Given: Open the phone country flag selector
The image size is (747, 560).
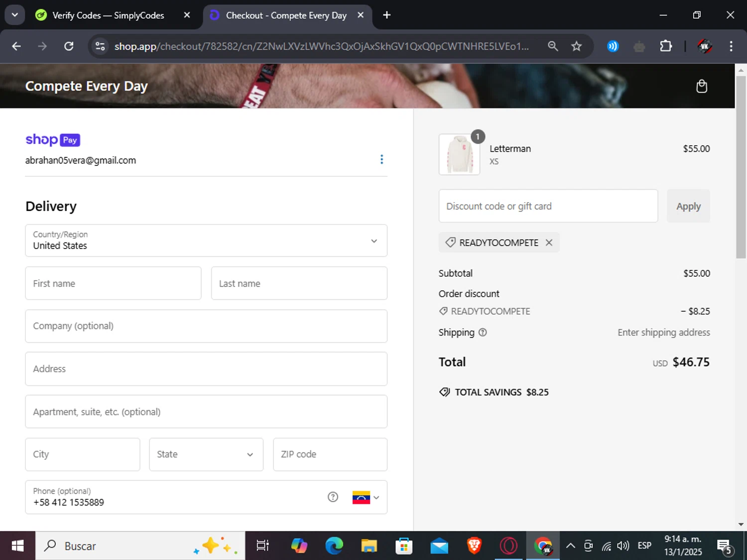Looking at the screenshot, I should pos(366,497).
